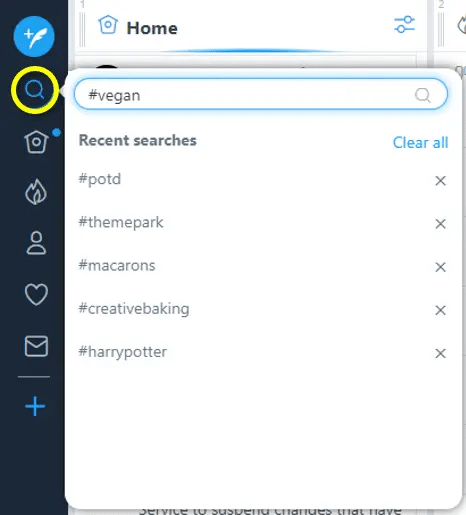The image size is (466, 515).
Task: Open the user profile sidebar icon
Action: pos(36,243)
